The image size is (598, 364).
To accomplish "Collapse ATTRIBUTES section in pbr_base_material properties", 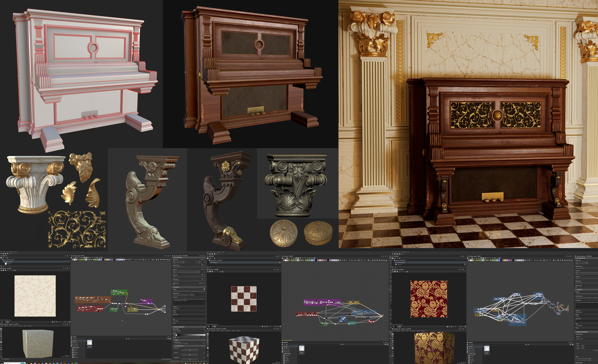I will tap(173, 287).
